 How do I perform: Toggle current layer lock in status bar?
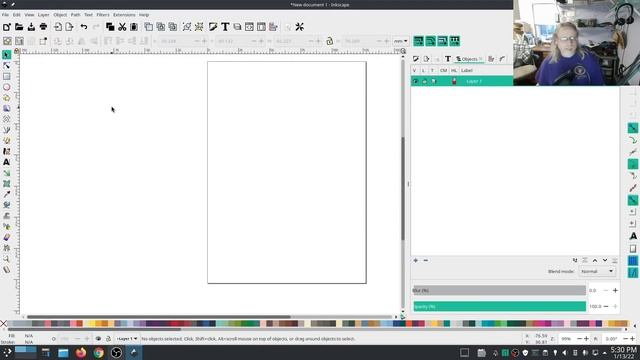(108, 339)
